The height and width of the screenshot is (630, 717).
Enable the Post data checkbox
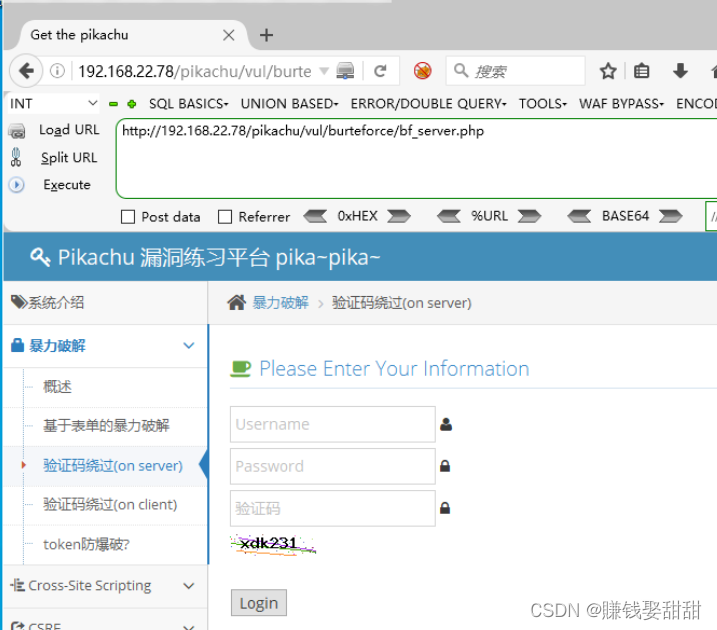128,217
